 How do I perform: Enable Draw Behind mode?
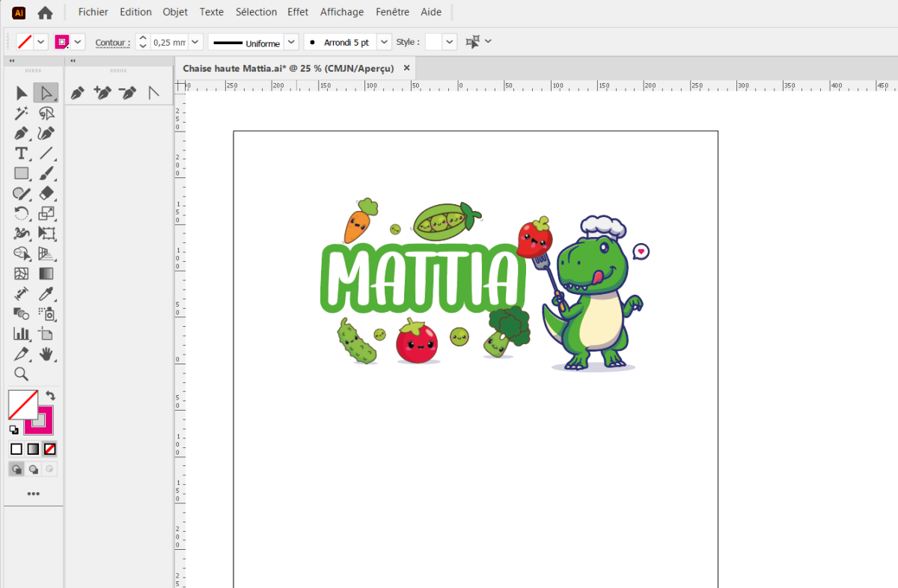click(x=33, y=470)
